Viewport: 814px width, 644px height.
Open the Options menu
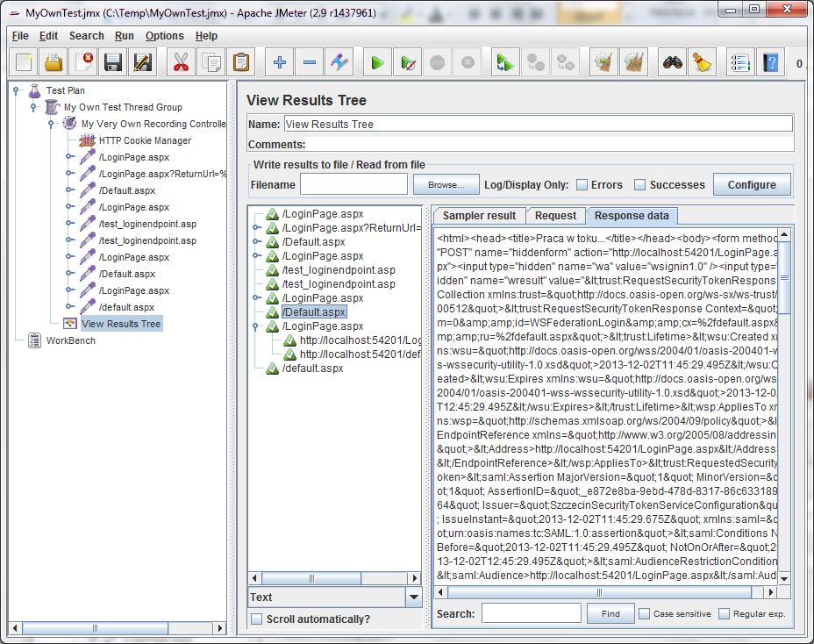[165, 36]
